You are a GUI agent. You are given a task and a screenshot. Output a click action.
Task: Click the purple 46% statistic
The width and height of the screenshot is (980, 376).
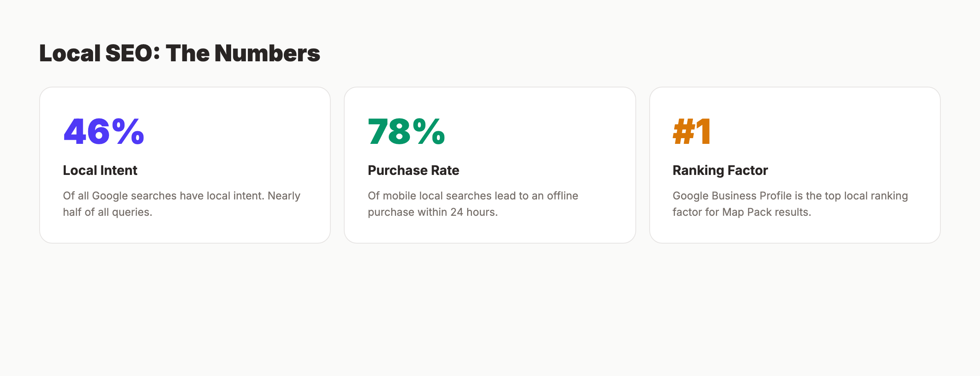(104, 132)
